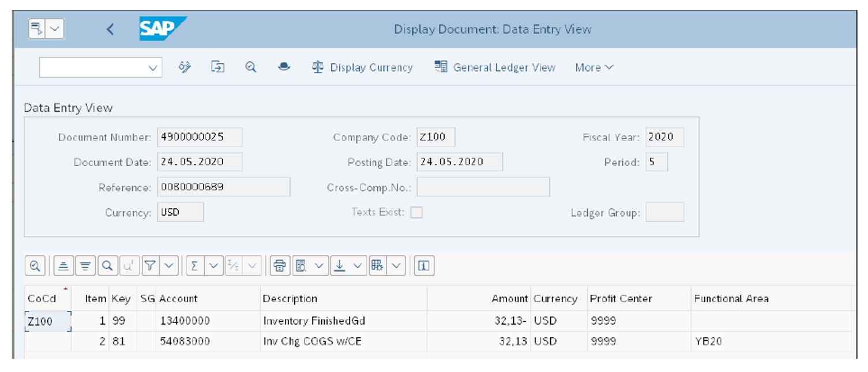The width and height of the screenshot is (868, 372).
Task: Click Display Currency
Action: pos(363,67)
